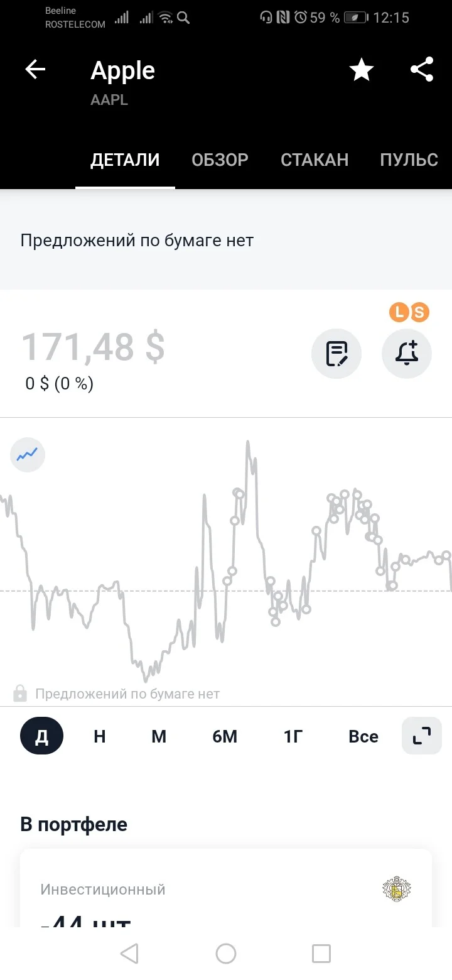Image resolution: width=452 pixels, height=980 pixels.
Task: Choose the 1Г chart range
Action: point(293,736)
